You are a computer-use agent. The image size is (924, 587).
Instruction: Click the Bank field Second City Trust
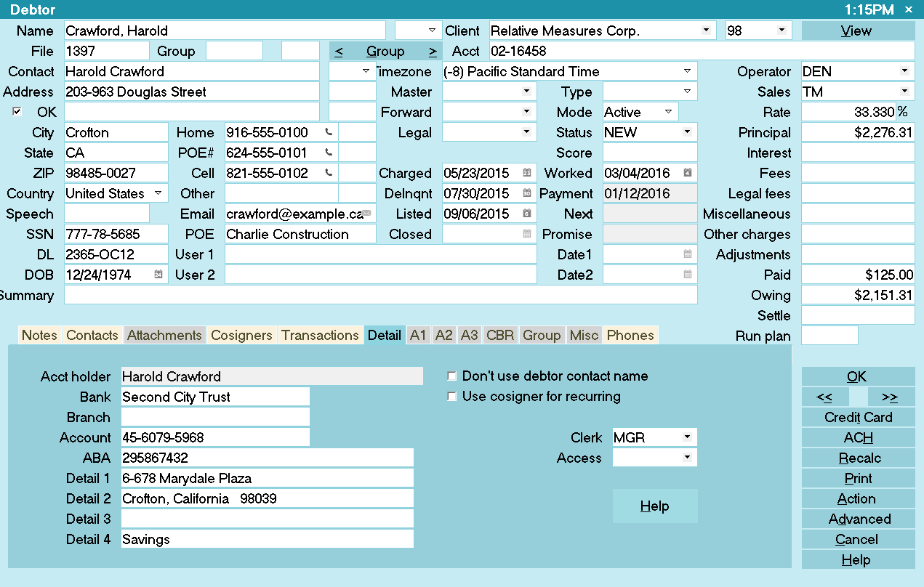tap(215, 397)
